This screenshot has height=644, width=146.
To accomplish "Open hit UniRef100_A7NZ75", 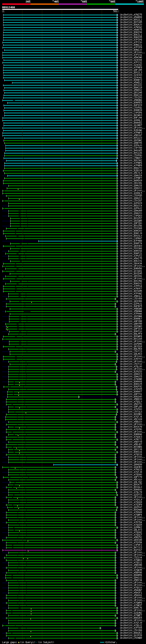I will coord(131,15).
